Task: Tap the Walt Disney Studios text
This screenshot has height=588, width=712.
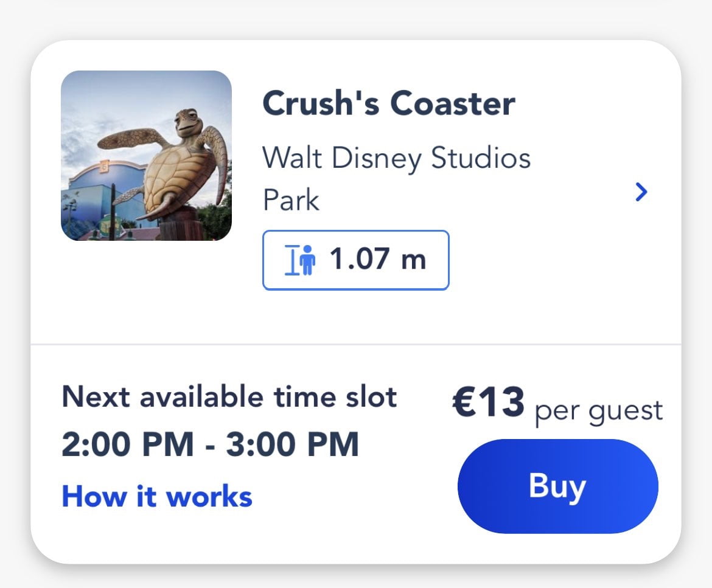Action: tap(396, 159)
